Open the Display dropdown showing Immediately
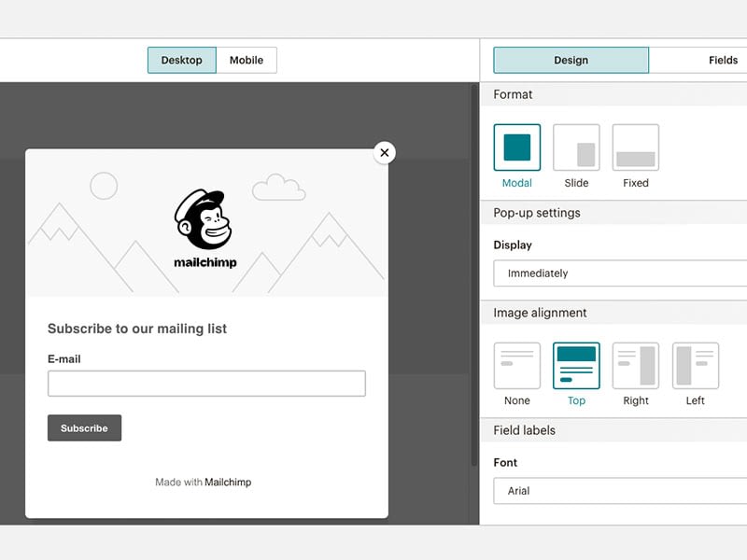This screenshot has width=747, height=560. pos(620,273)
